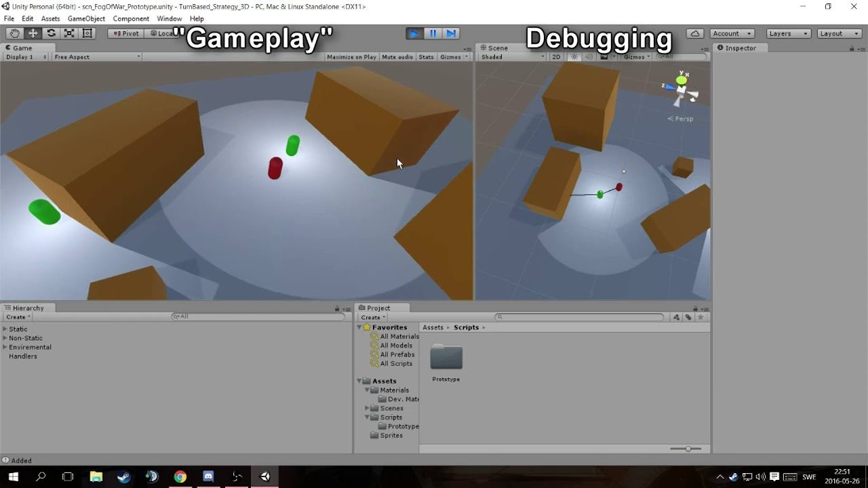
Task: Open Hierarchy Create dropdown
Action: [18, 317]
